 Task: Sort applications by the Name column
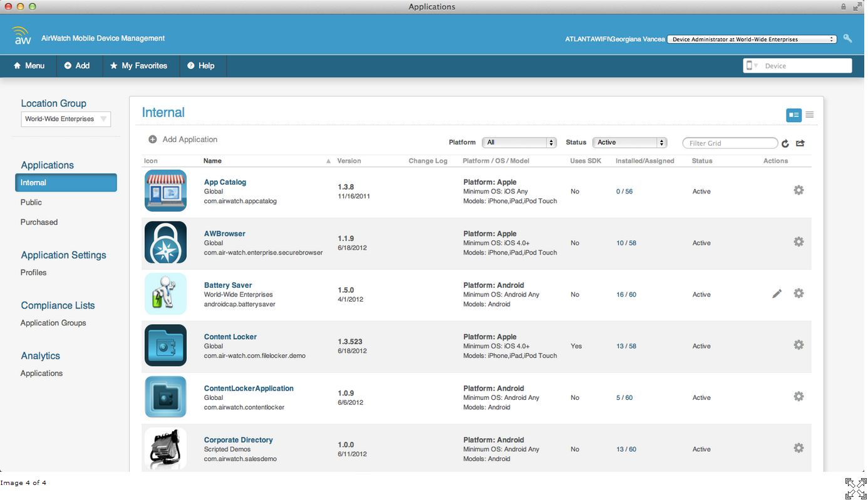coord(214,161)
